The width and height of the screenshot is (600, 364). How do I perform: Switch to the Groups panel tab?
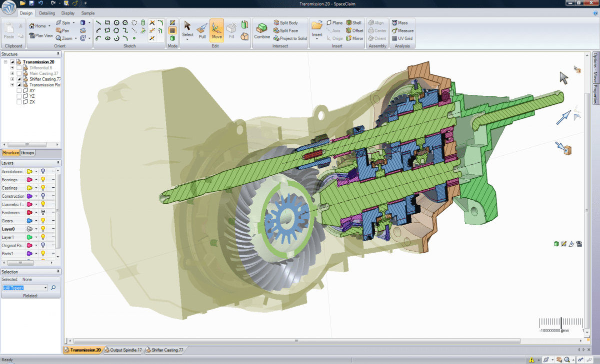(28, 153)
